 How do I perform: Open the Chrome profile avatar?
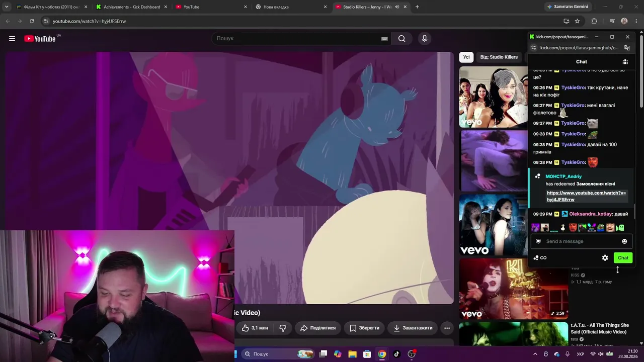(x=624, y=21)
